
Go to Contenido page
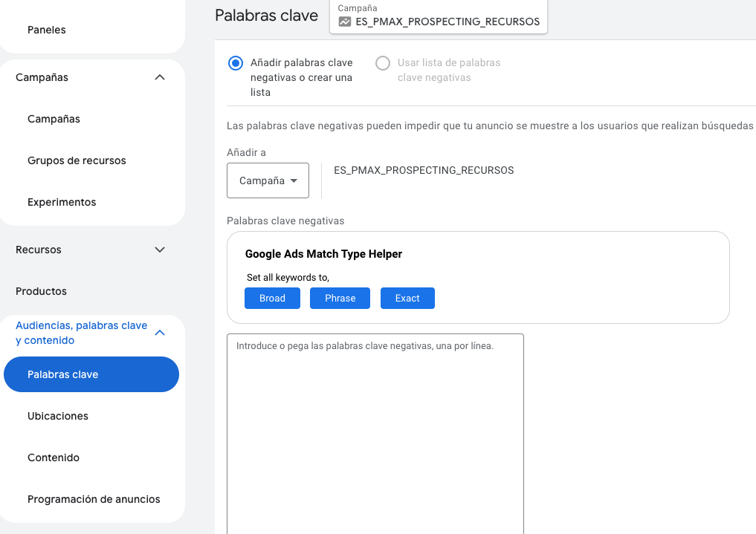tap(54, 458)
